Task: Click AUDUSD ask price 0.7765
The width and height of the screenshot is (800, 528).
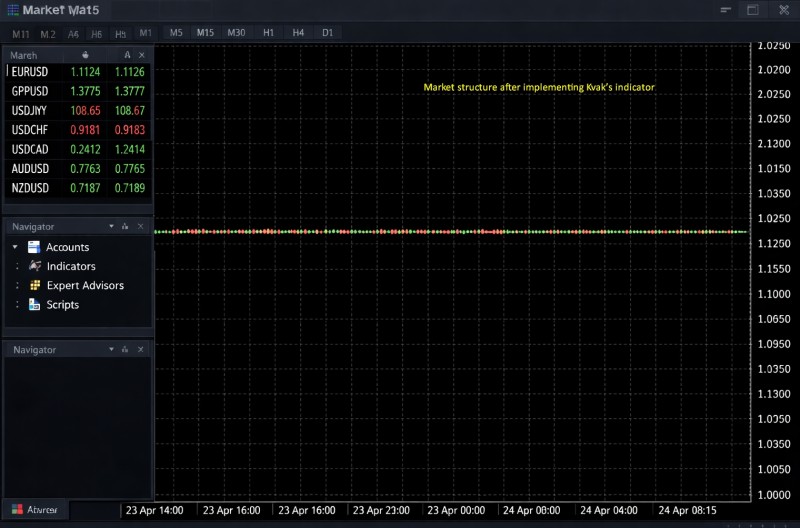Action: 130,169
